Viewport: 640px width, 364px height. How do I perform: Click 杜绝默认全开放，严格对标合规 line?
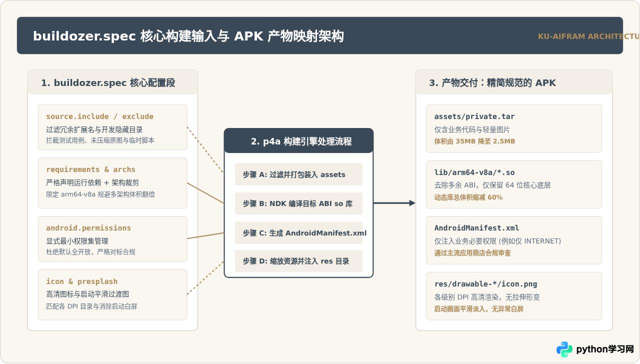tap(90, 252)
